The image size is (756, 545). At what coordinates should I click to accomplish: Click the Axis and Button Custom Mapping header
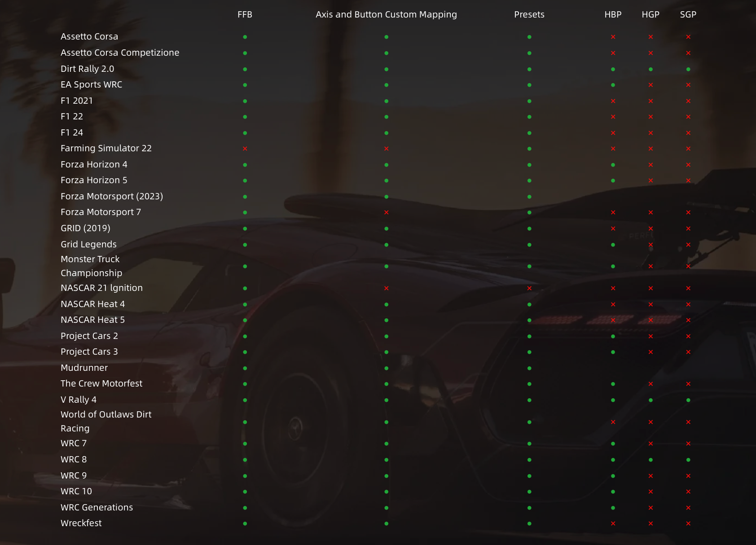(x=386, y=14)
